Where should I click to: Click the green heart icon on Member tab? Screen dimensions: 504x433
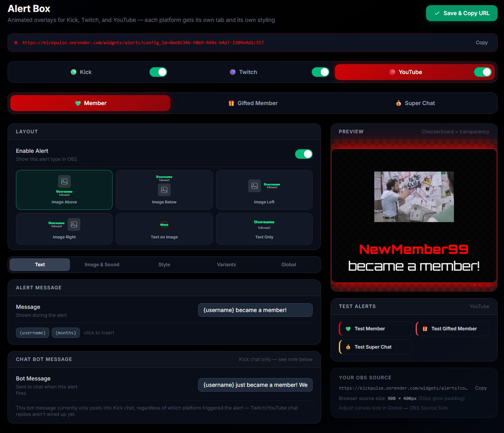pyautogui.click(x=78, y=103)
